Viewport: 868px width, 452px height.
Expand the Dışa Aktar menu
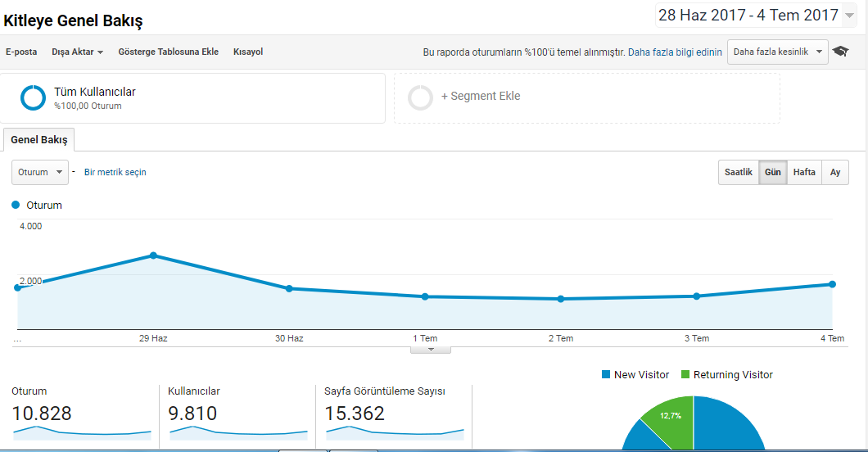pyautogui.click(x=78, y=52)
